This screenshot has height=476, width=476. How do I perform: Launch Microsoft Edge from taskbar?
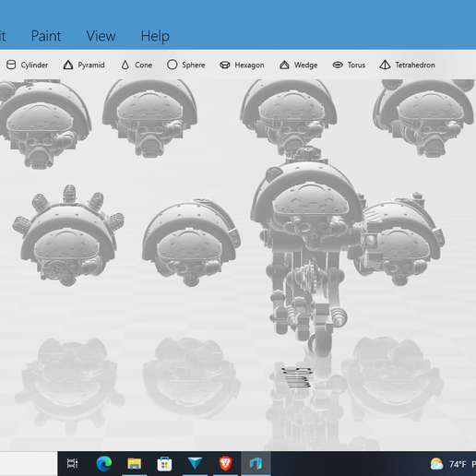pyautogui.click(x=104, y=463)
